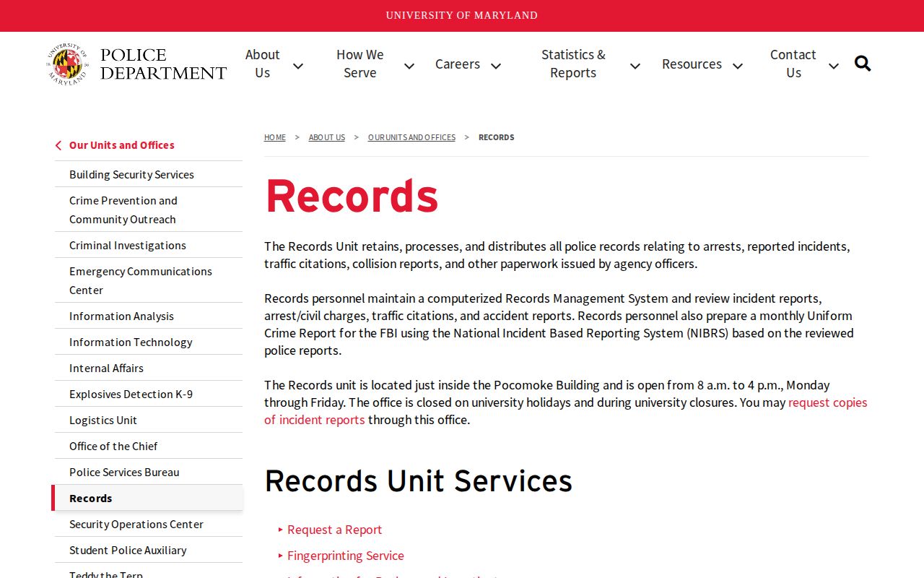Open the Statistics & Reports menu item
The width and height of the screenshot is (924, 578).
point(573,64)
